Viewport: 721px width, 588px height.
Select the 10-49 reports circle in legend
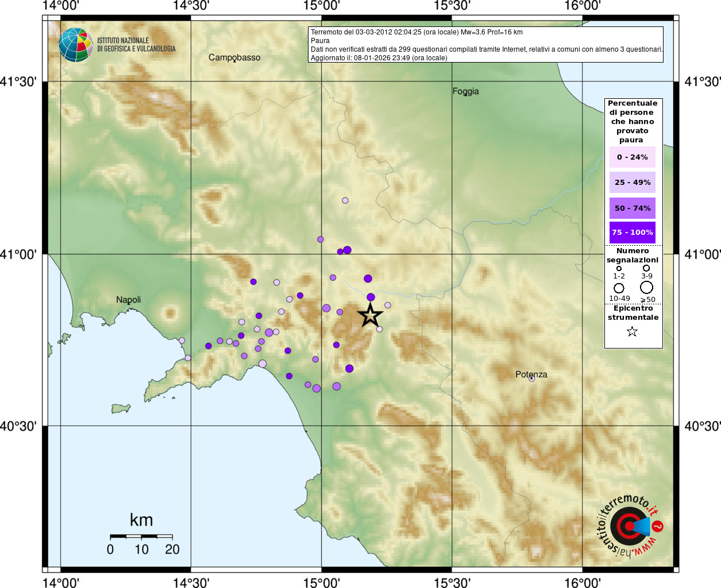pyautogui.click(x=619, y=288)
